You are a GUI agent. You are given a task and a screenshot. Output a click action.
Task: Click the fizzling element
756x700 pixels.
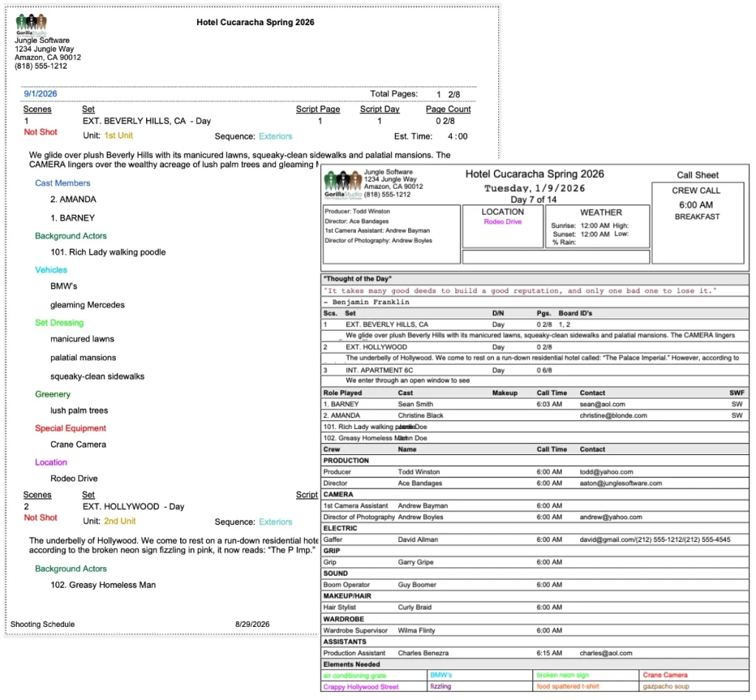click(441, 687)
